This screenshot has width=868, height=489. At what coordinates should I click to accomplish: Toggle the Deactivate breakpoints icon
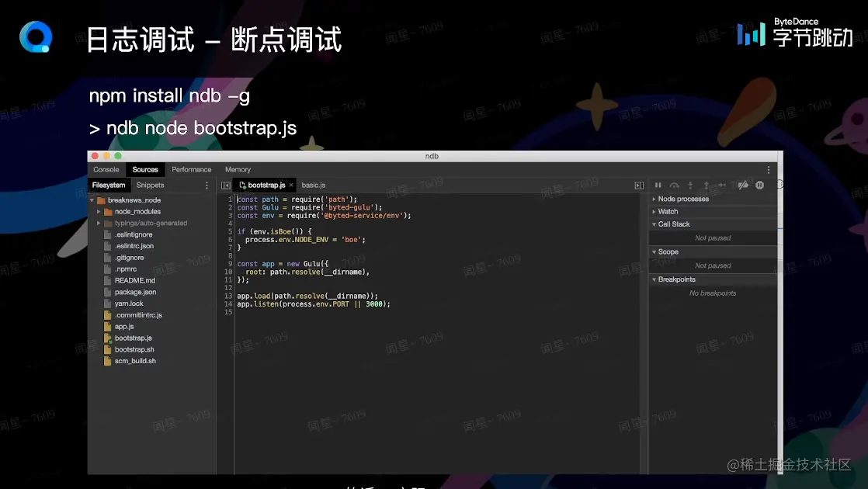[x=743, y=186]
